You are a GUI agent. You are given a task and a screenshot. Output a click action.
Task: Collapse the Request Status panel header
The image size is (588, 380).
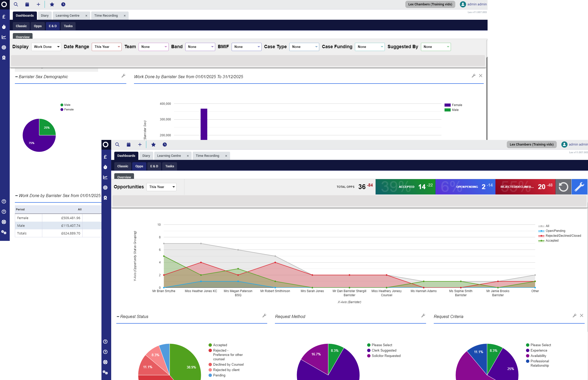118,317
